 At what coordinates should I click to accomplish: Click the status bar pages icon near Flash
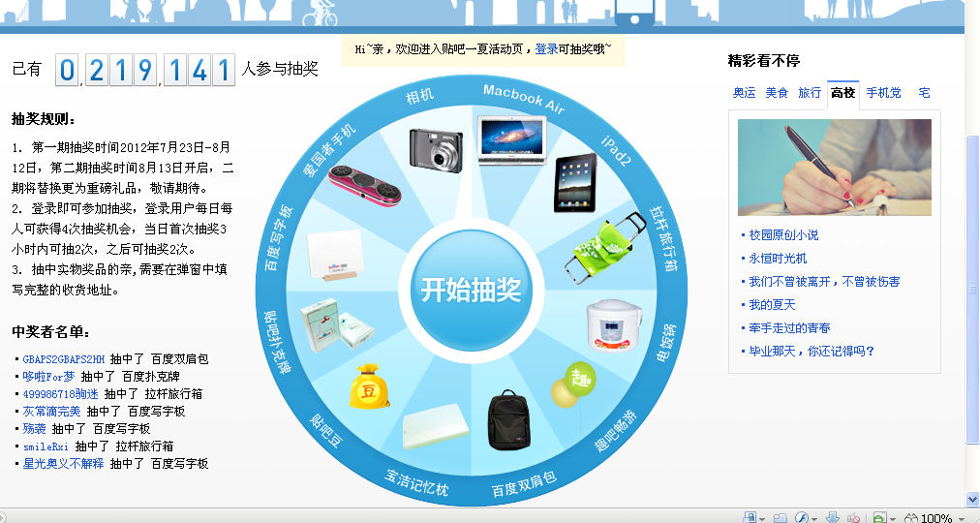[x=780, y=518]
